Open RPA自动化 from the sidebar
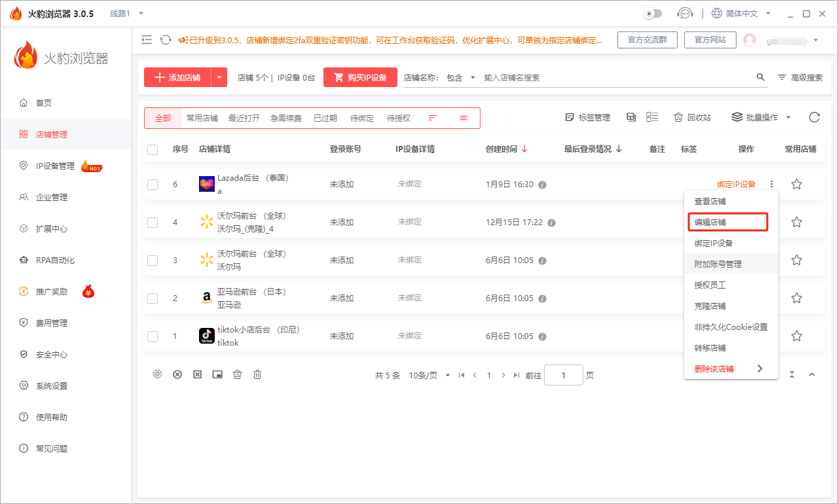Image resolution: width=838 pixels, height=504 pixels. (45, 260)
